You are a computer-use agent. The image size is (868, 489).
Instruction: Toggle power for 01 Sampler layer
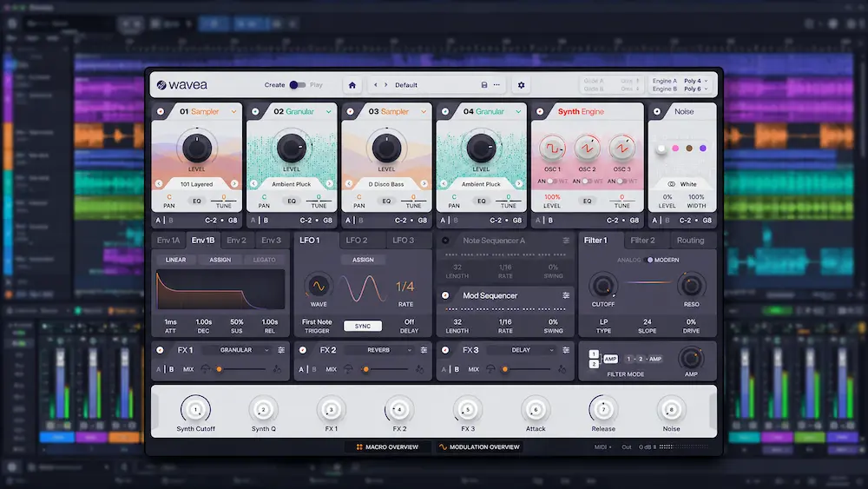tap(161, 111)
